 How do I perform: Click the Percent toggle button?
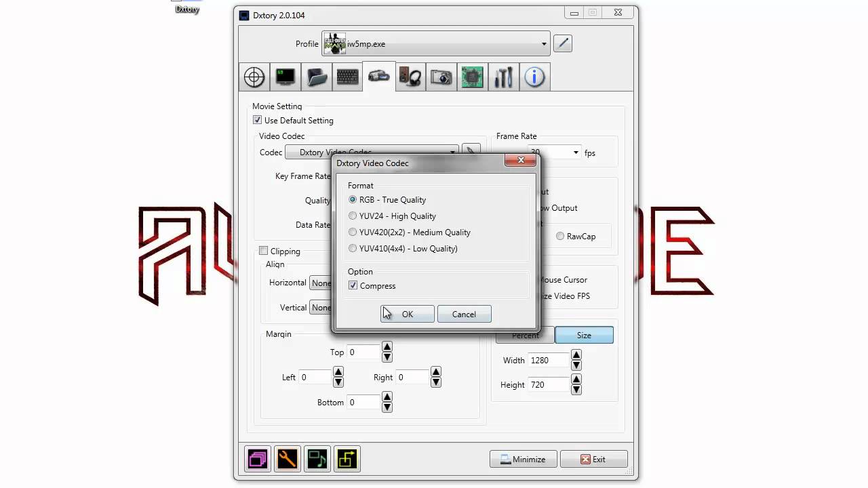tap(525, 335)
